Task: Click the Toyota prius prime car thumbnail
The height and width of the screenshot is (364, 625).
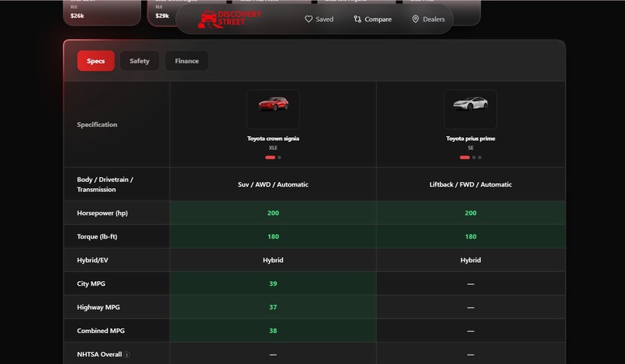Action: click(x=471, y=109)
